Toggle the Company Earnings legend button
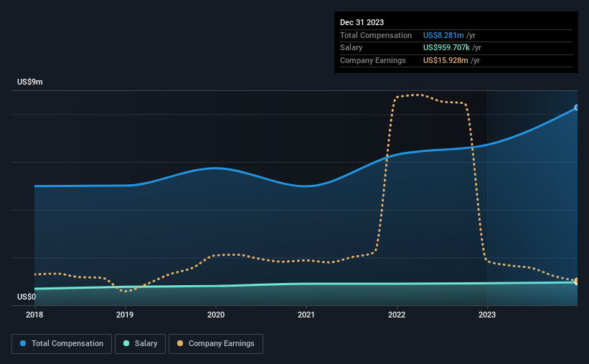Image resolution: width=589 pixels, height=364 pixels. pos(216,344)
